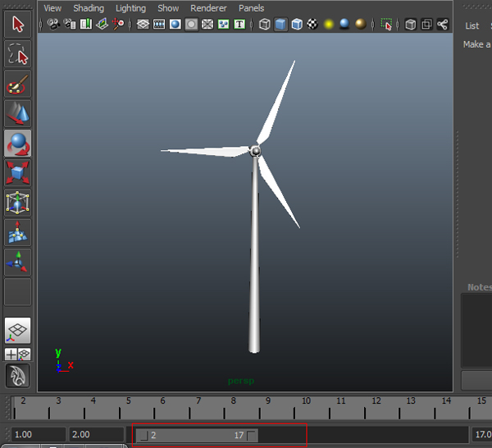
Task: Select the Soft Modification tool
Action: coord(17,233)
